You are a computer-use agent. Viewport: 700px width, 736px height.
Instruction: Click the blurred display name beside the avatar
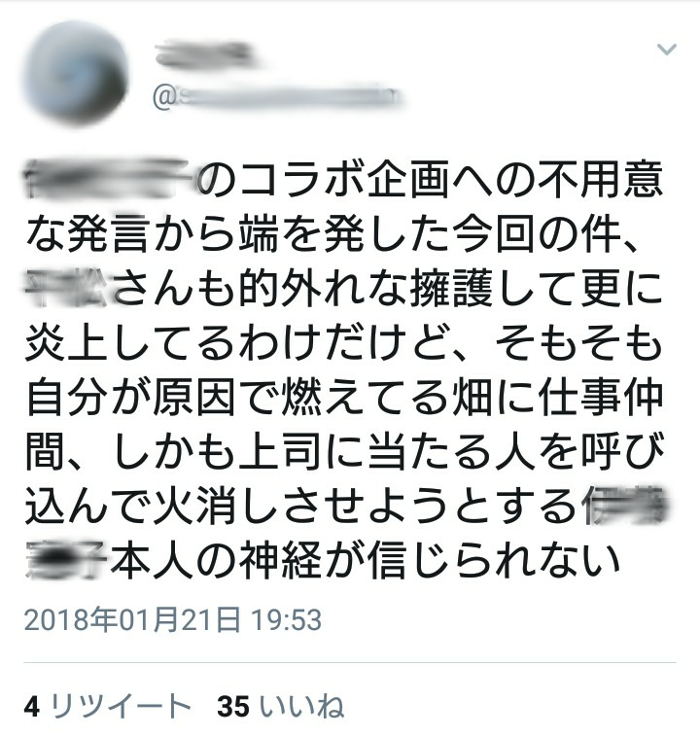click(206, 54)
